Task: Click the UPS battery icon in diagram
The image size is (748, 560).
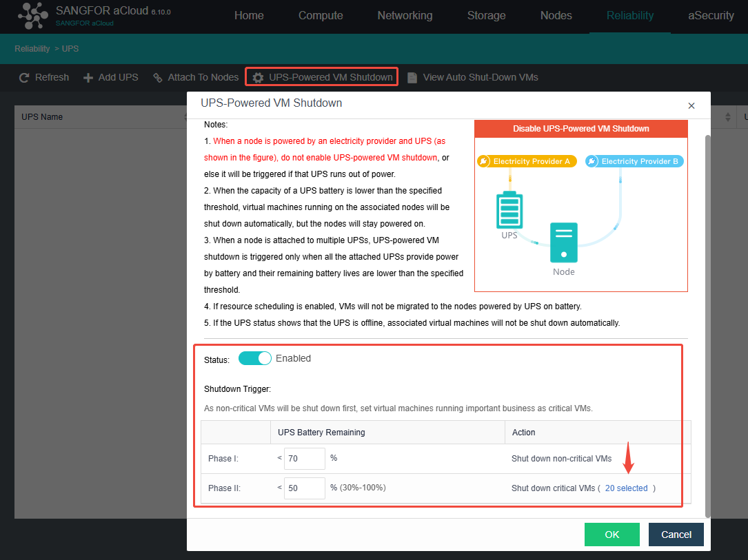Action: point(509,210)
